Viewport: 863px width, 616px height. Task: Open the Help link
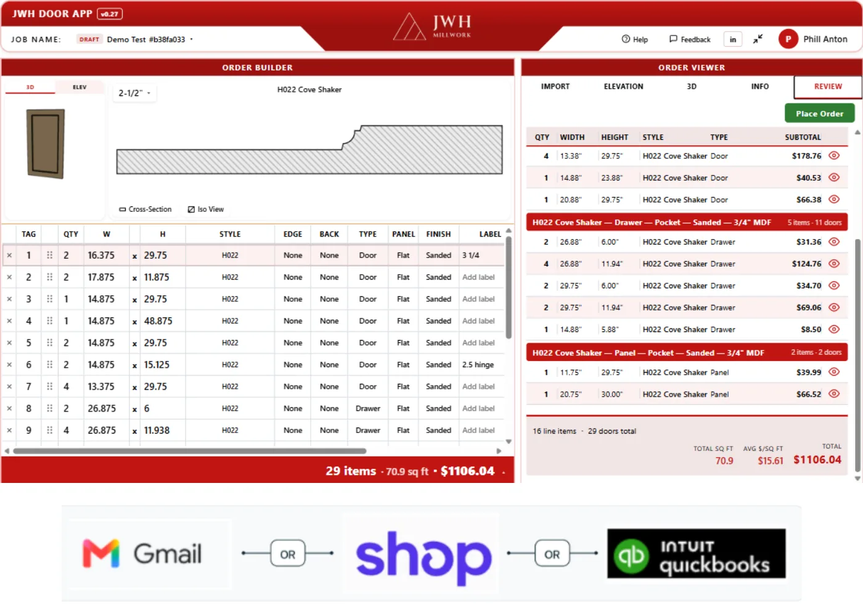point(635,39)
